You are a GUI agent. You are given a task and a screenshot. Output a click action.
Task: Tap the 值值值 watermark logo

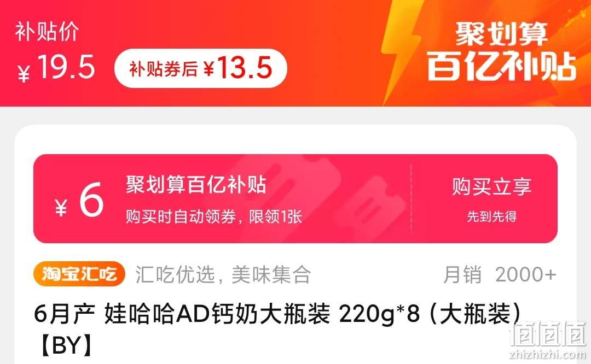tap(547, 334)
